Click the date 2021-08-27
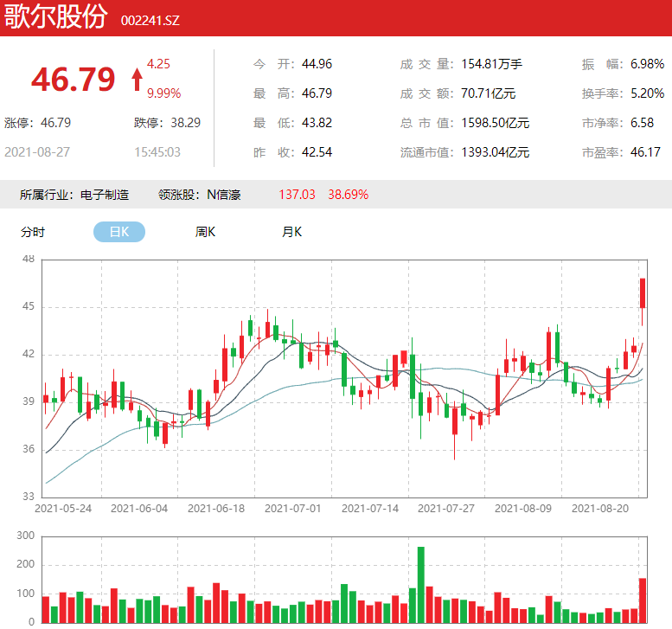Image resolution: width=672 pixels, height=629 pixels. [x=37, y=152]
